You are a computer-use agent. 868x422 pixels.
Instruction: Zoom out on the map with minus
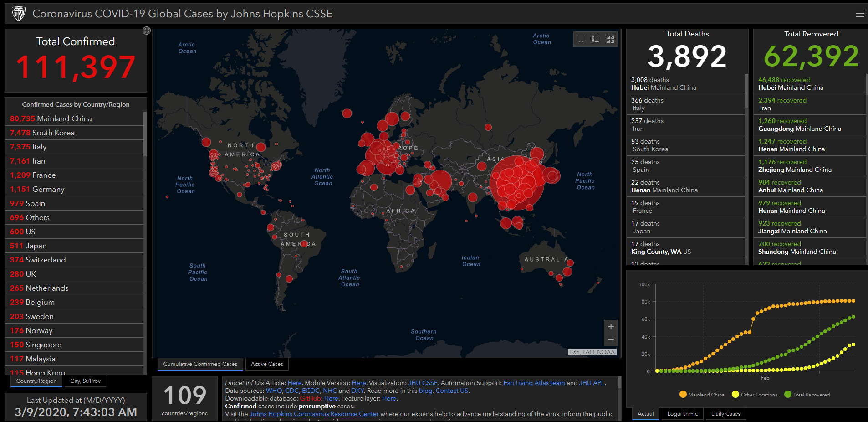pos(611,340)
